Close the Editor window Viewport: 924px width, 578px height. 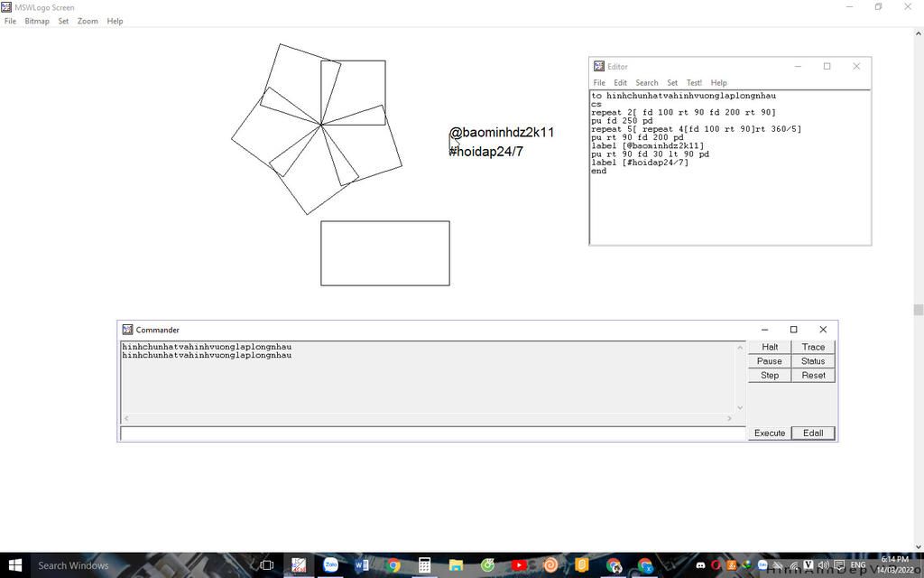click(x=856, y=66)
